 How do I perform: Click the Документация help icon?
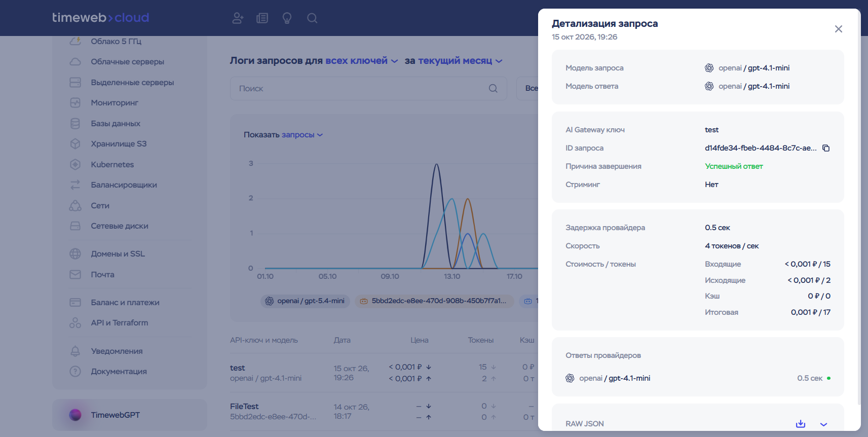[75, 372]
